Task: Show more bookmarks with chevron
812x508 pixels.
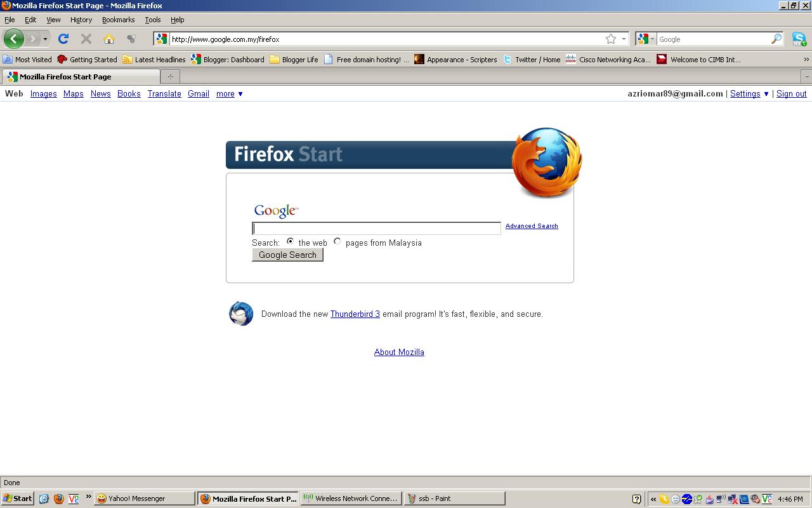Action: tap(806, 59)
